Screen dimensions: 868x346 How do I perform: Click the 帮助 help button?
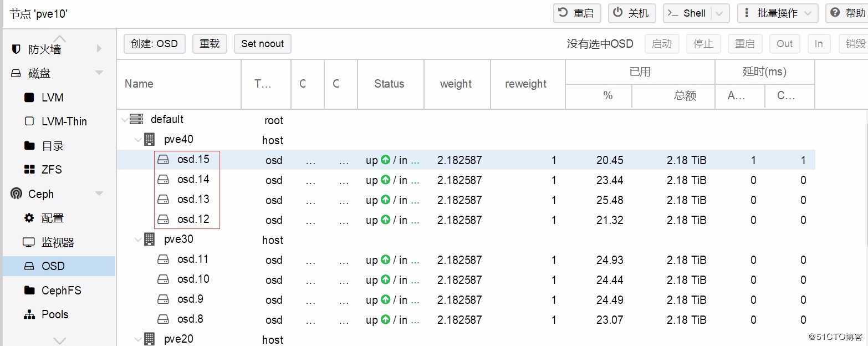(847, 13)
